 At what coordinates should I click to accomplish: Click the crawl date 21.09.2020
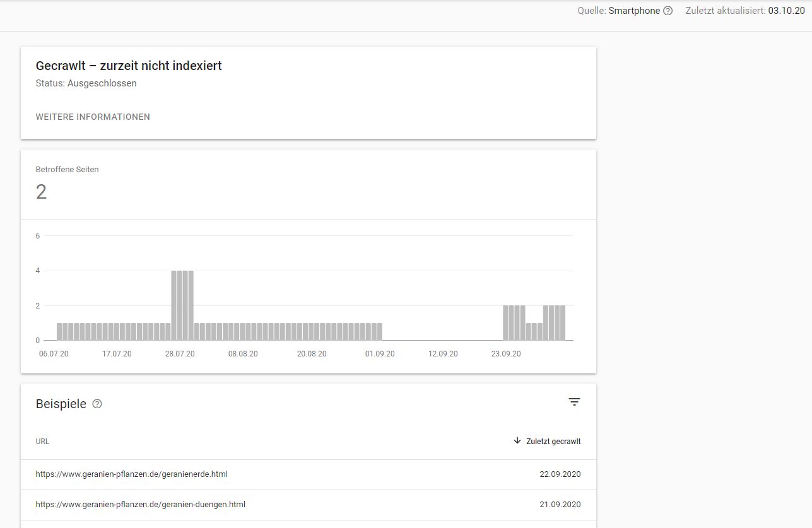coord(560,505)
